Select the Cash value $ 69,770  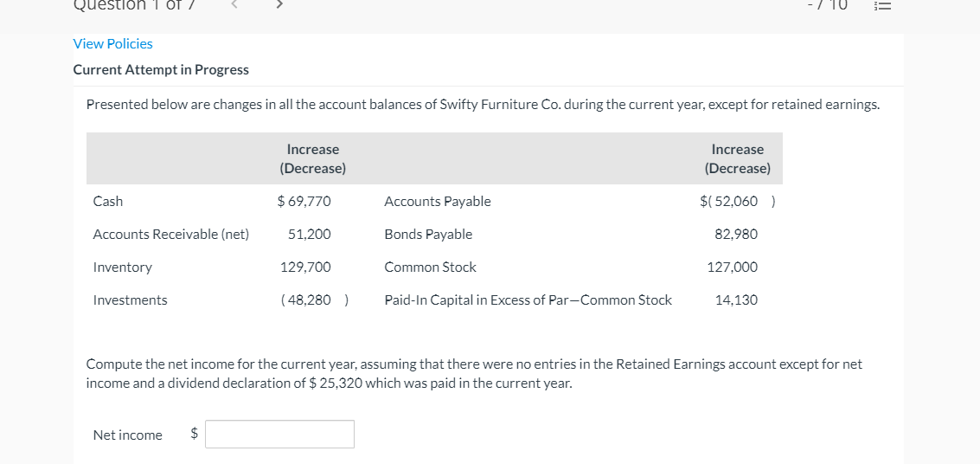[304, 202]
